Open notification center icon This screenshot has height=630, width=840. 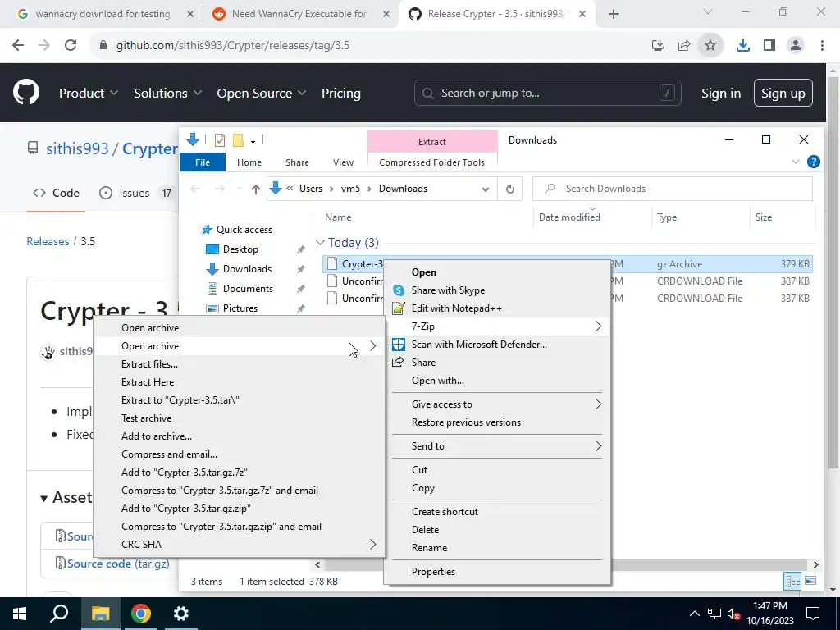tap(813, 614)
